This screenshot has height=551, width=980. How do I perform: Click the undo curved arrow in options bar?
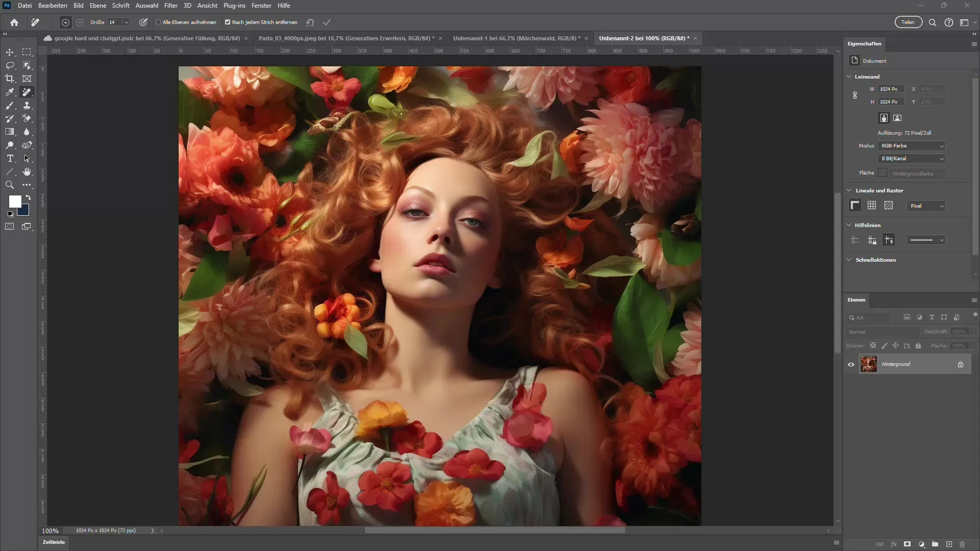click(x=310, y=22)
